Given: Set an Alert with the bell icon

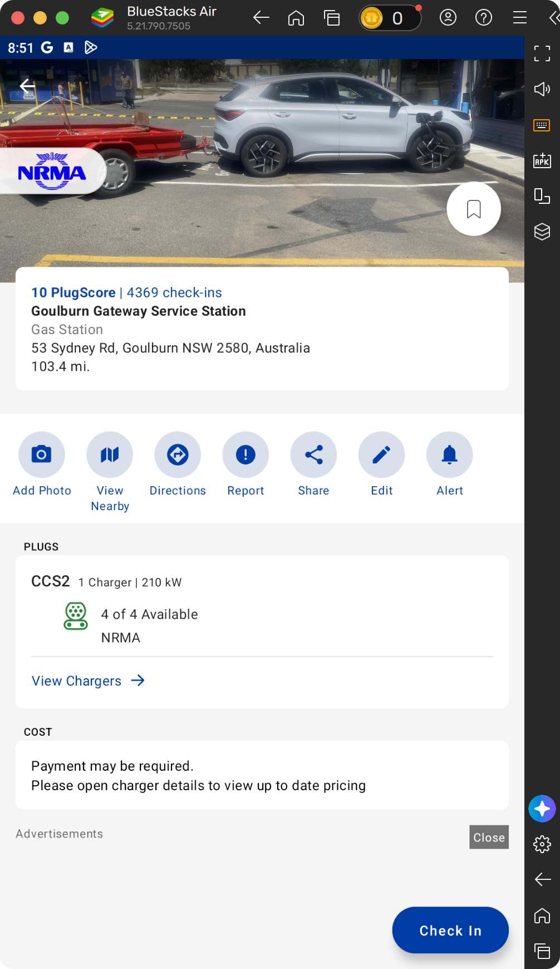Looking at the screenshot, I should [449, 454].
